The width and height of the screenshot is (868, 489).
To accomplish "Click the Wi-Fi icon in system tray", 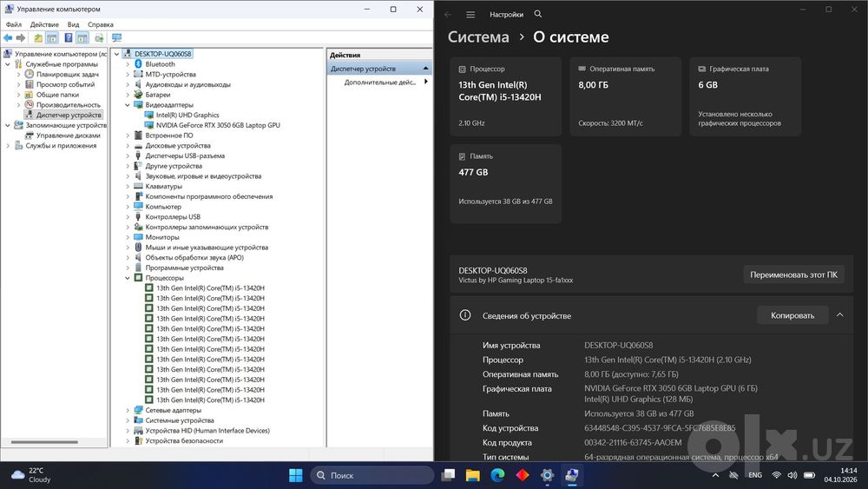I will 777,475.
